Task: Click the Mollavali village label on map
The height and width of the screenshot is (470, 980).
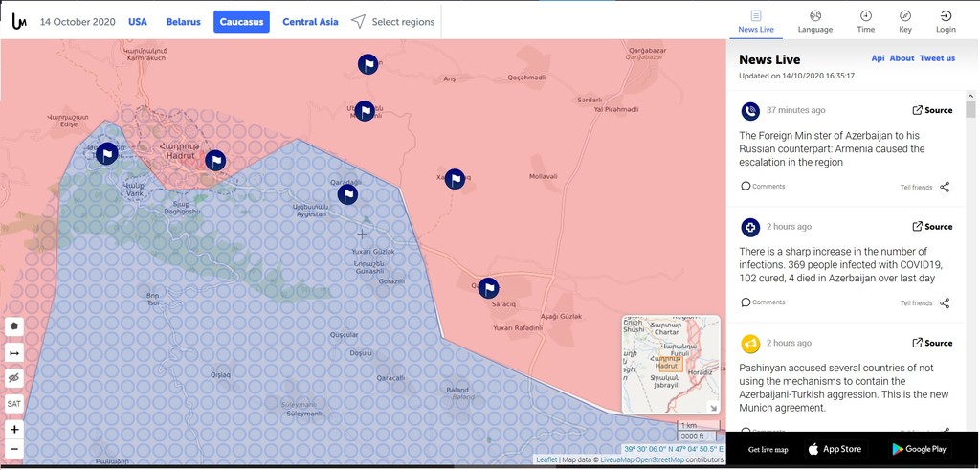Action: point(544,176)
